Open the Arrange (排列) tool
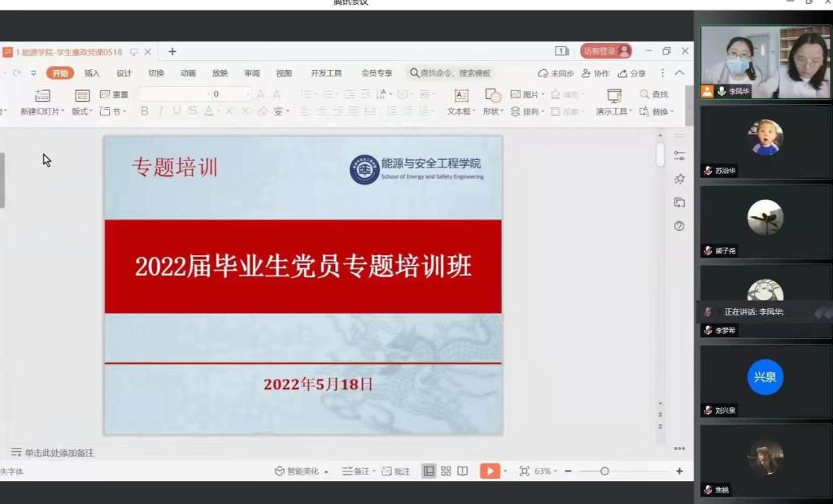Viewport: 833px width, 504px height. [526, 111]
